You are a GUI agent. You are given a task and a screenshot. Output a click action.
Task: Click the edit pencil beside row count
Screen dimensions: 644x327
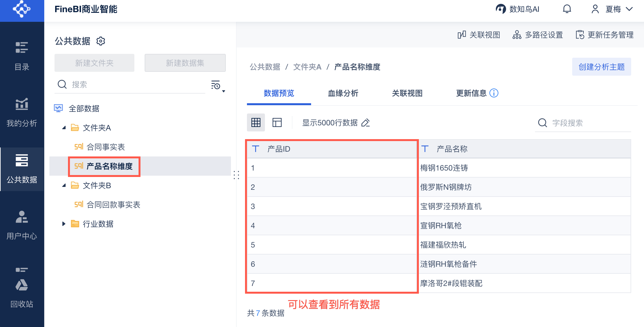pos(366,123)
